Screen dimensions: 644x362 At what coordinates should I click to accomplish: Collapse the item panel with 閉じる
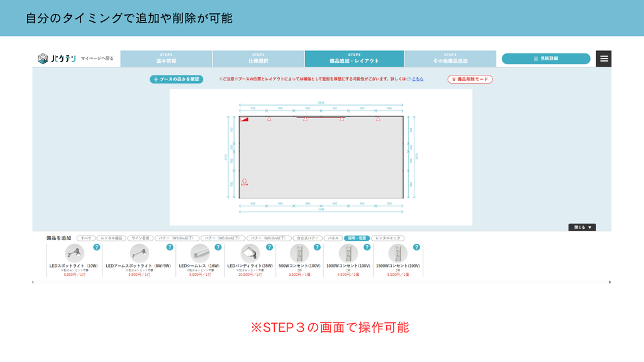pyautogui.click(x=582, y=228)
